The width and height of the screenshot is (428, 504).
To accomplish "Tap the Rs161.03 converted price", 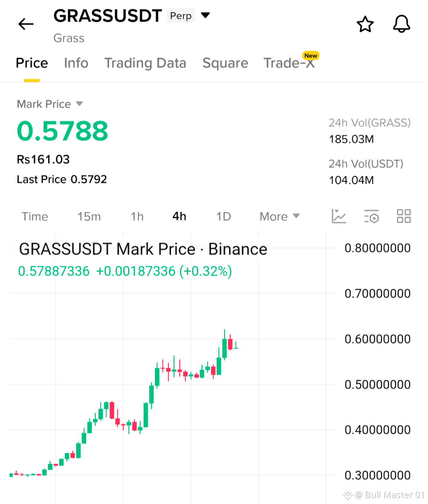I will tap(43, 160).
